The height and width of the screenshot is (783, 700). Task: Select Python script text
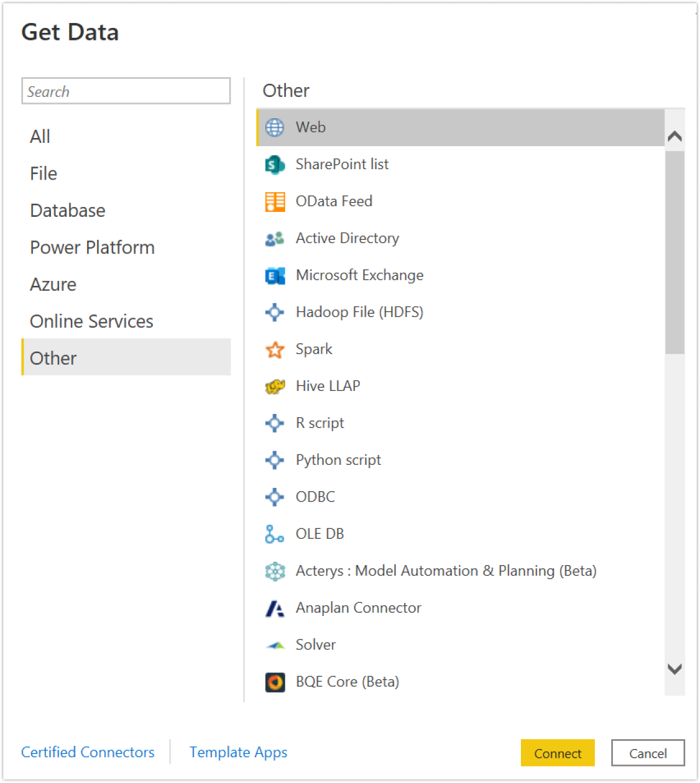pyautogui.click(x=338, y=460)
